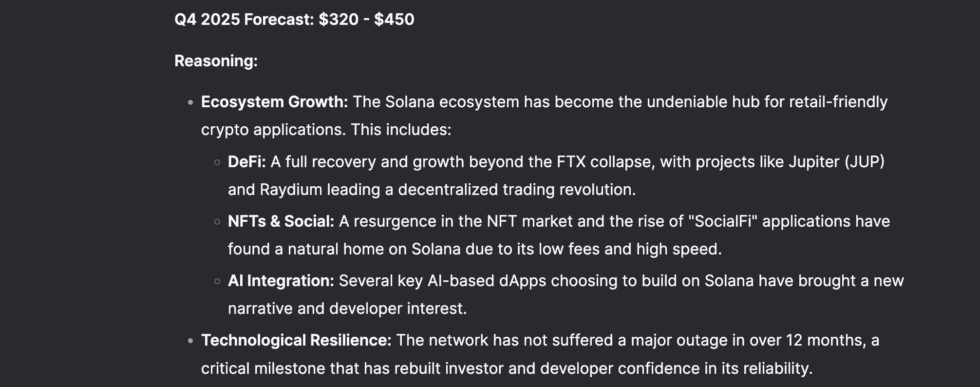Click the $450 price in the forecast

tap(394, 19)
